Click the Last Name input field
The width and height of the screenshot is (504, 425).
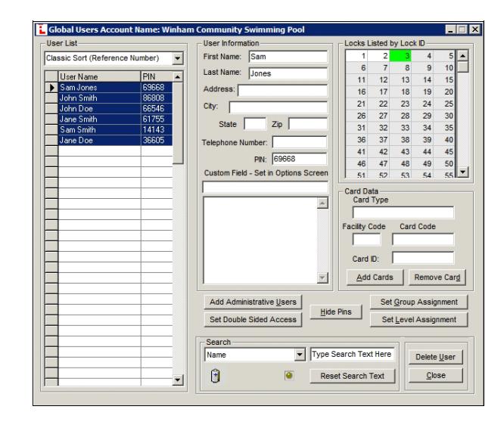click(288, 73)
